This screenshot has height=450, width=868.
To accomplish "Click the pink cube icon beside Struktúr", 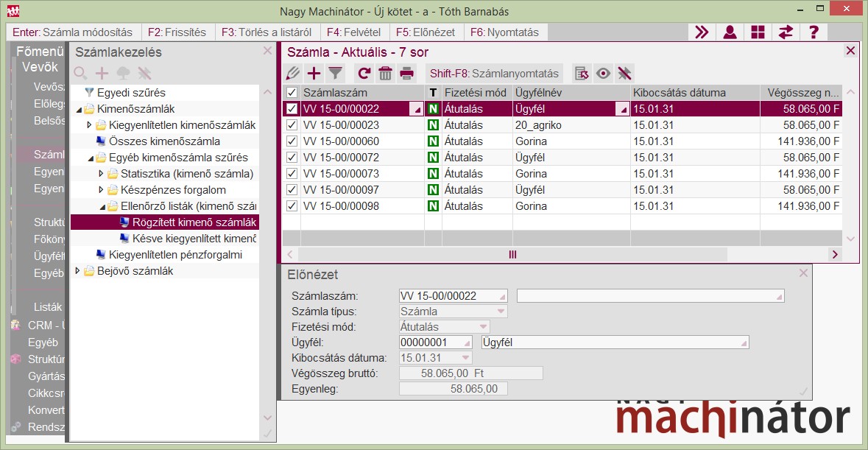I will pyautogui.click(x=15, y=359).
